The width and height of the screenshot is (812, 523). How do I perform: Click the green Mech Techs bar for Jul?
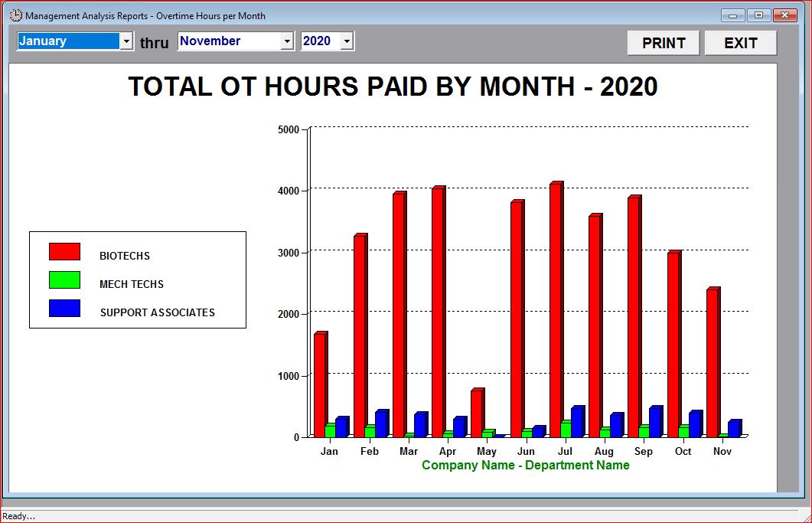[x=566, y=430]
